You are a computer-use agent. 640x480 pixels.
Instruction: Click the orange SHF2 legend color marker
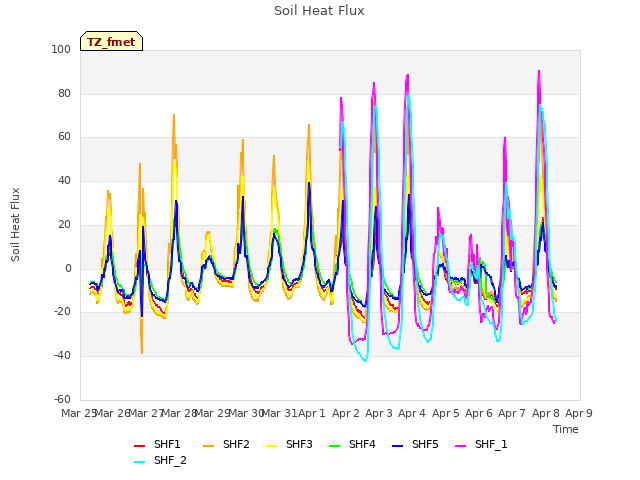209,446
